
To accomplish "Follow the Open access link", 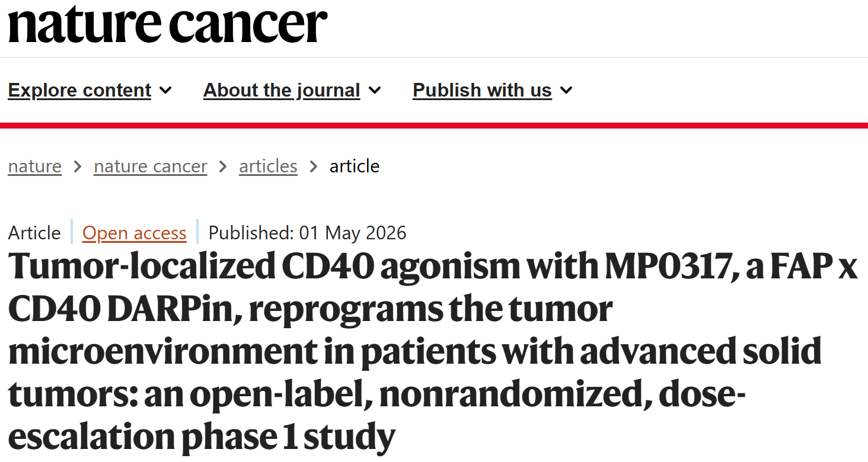I will click(135, 233).
